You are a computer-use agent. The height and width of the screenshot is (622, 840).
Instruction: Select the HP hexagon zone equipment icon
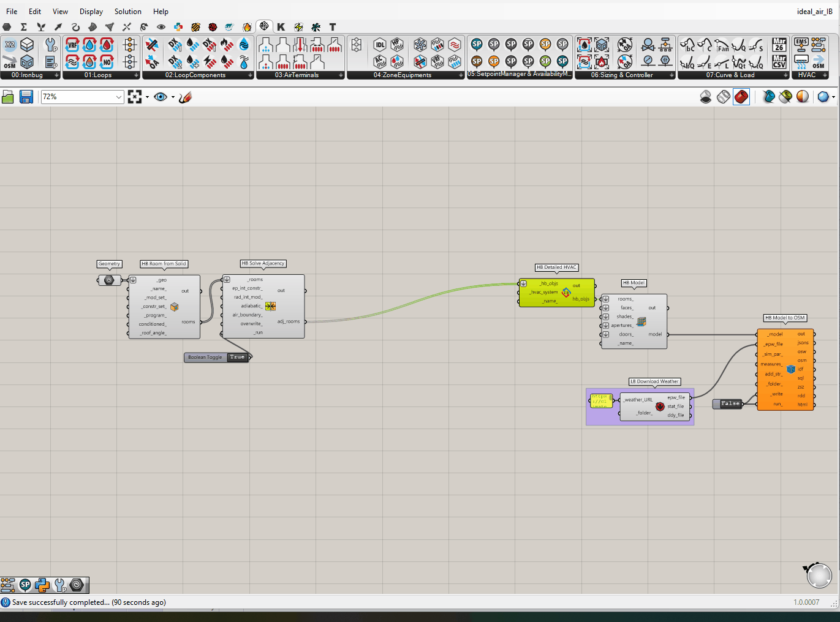(397, 45)
